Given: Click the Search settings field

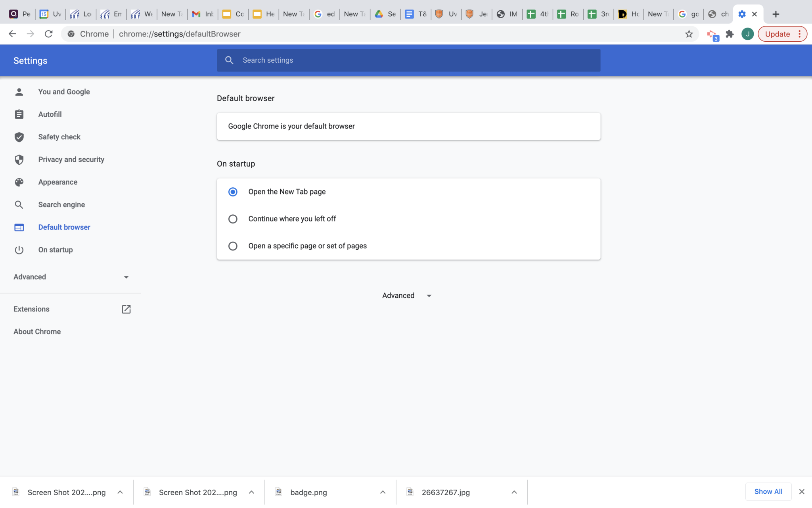Looking at the screenshot, I should click(408, 60).
